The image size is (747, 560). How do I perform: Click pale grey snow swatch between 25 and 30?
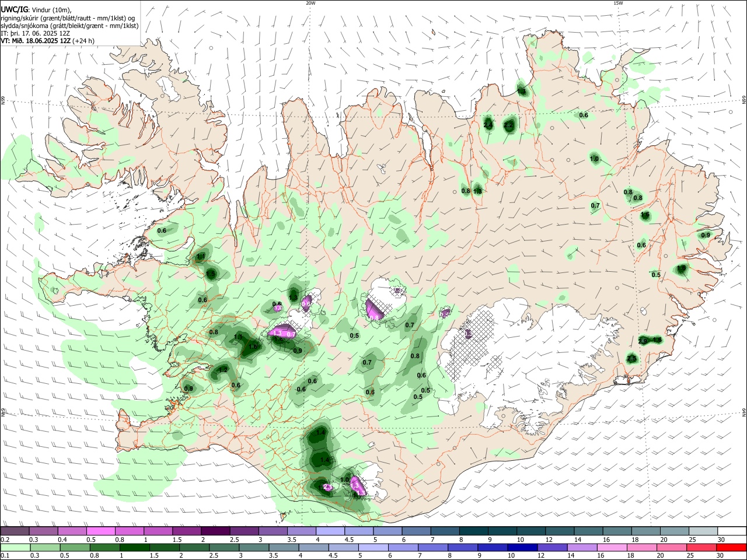pos(704,531)
